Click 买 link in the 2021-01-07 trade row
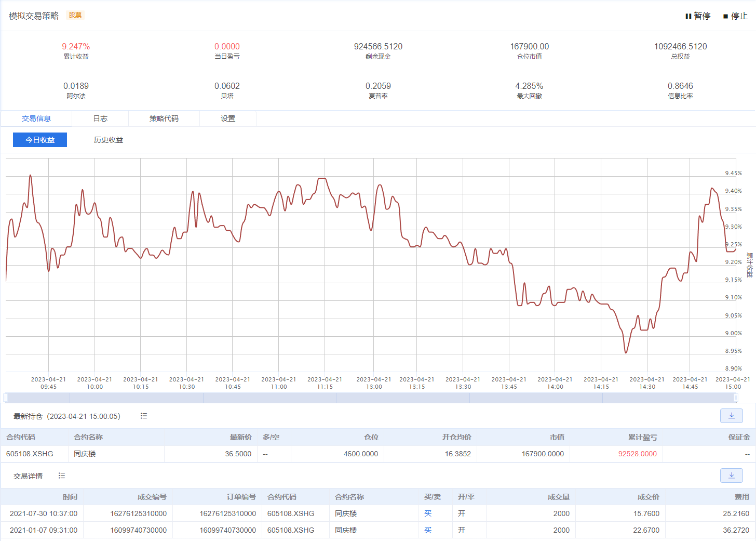Image resolution: width=756 pixels, height=541 pixels. 428,530
